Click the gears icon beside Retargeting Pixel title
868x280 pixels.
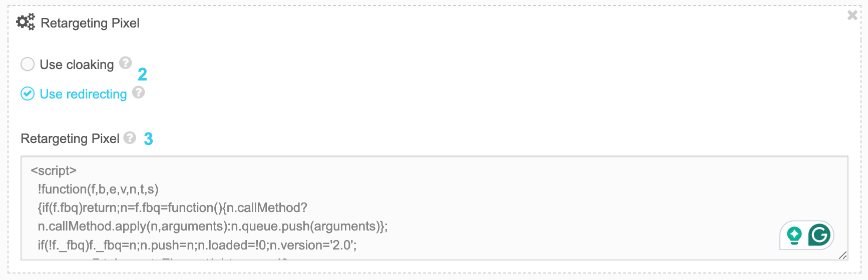(26, 22)
